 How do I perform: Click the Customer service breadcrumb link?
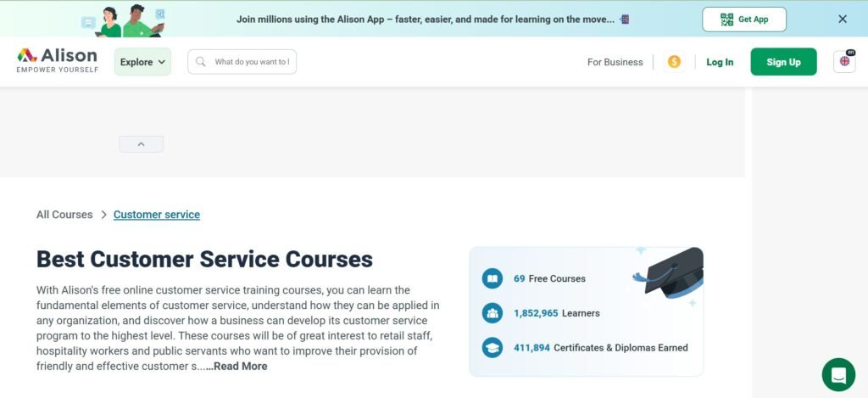(x=157, y=215)
